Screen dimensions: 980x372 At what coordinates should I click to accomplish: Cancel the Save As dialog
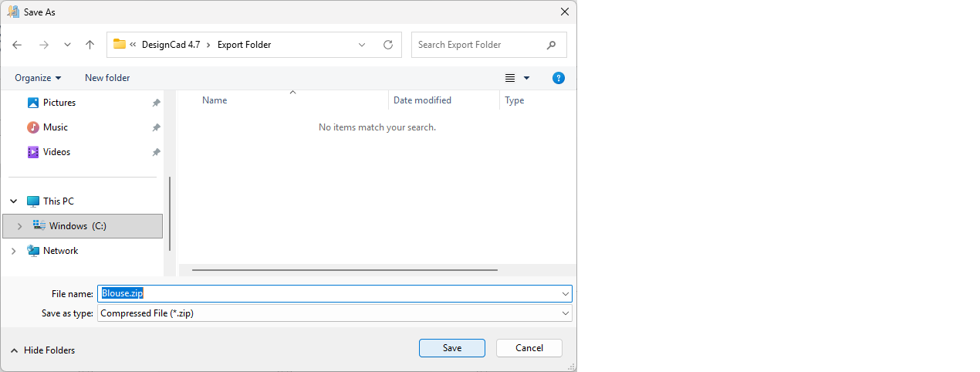point(529,348)
